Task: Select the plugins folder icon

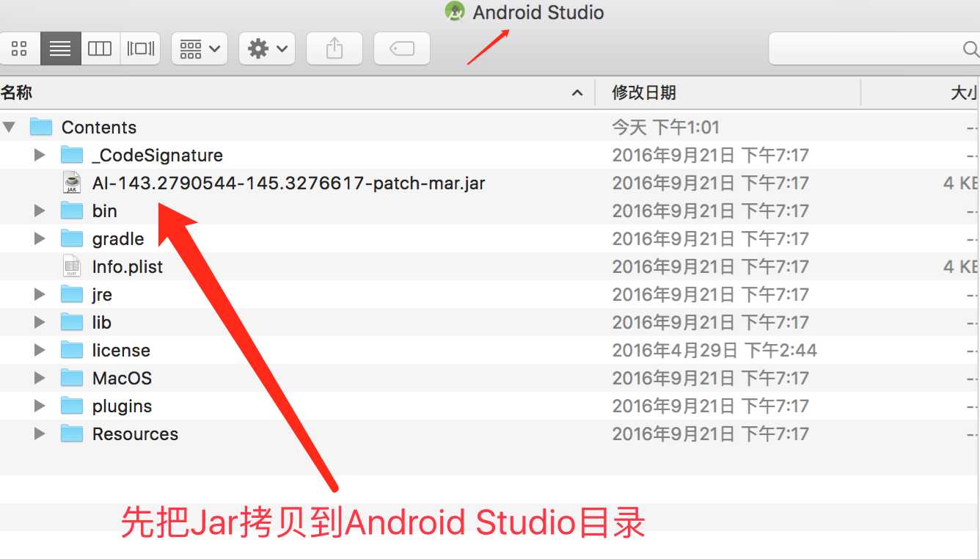Action: coord(72,406)
